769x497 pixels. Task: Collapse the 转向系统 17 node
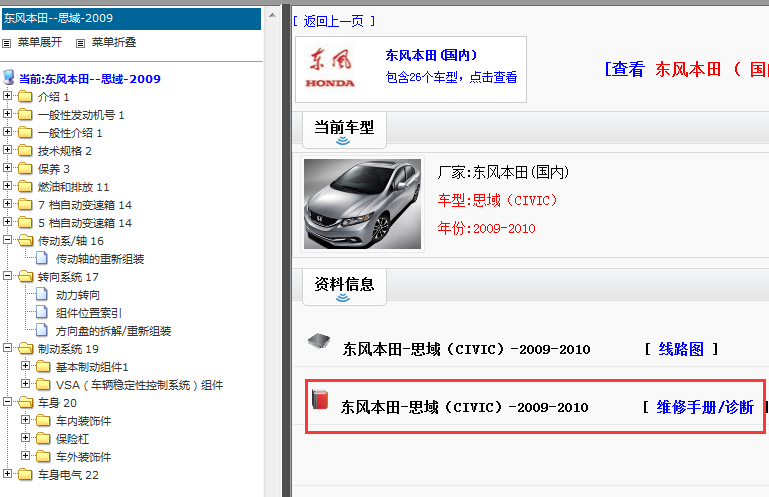click(x=7, y=276)
